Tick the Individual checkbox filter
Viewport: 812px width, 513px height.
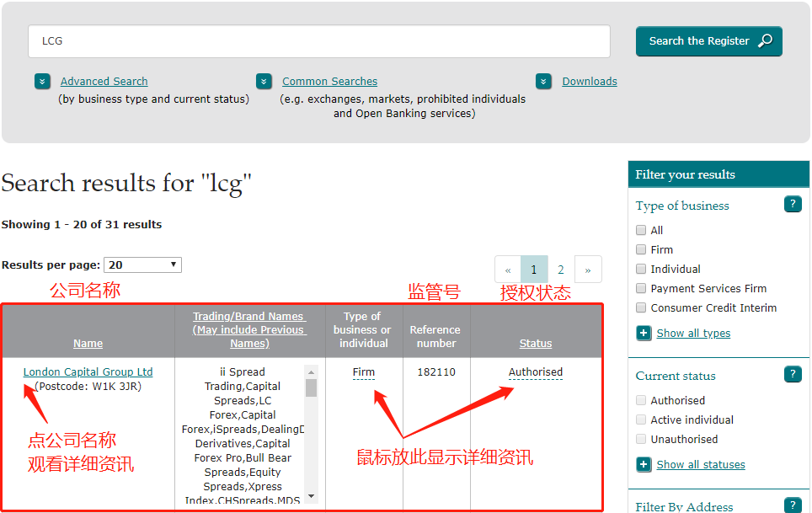(642, 269)
